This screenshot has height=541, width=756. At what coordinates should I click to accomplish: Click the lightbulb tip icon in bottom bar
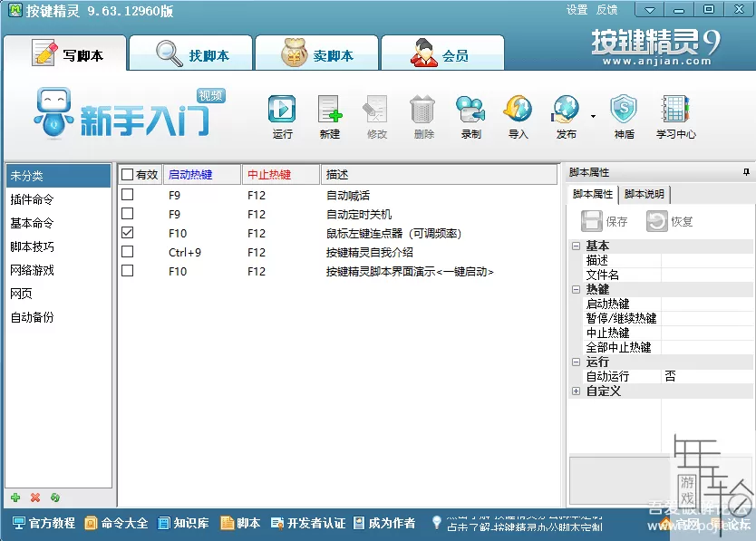436,522
